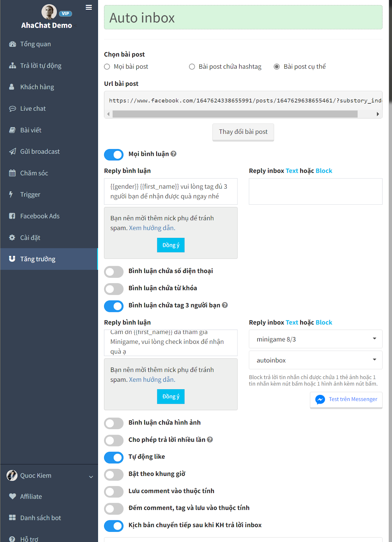Disable the Mọi bình luận toggle

114,154
